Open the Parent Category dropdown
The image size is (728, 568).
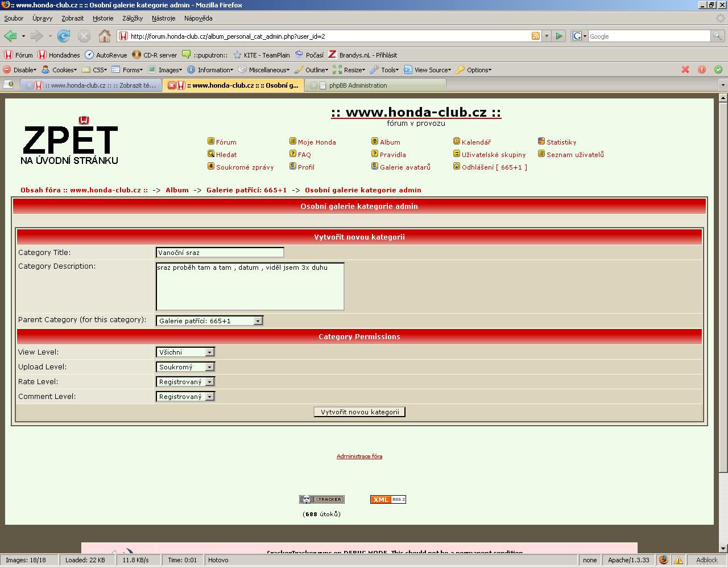coord(209,321)
